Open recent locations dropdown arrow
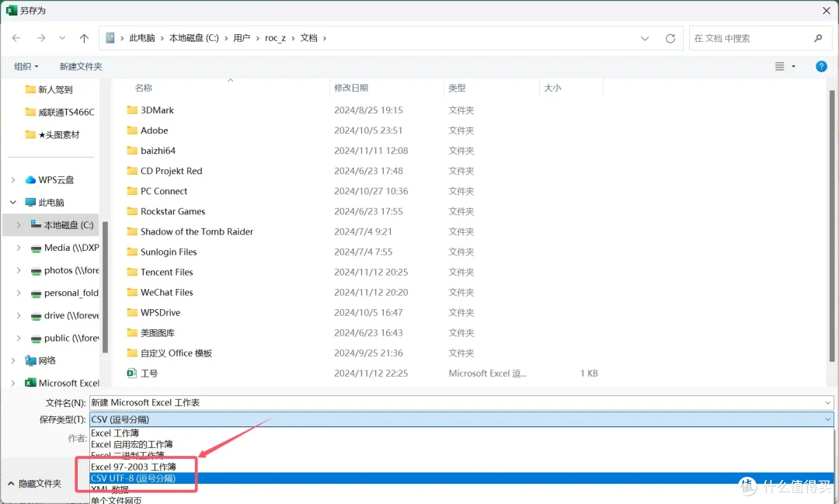839x504 pixels. pos(62,38)
